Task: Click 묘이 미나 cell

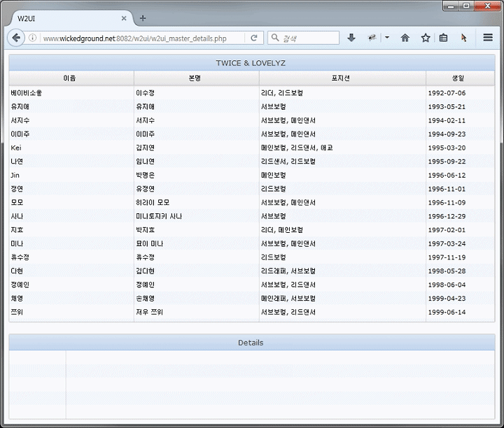Action: coord(197,243)
